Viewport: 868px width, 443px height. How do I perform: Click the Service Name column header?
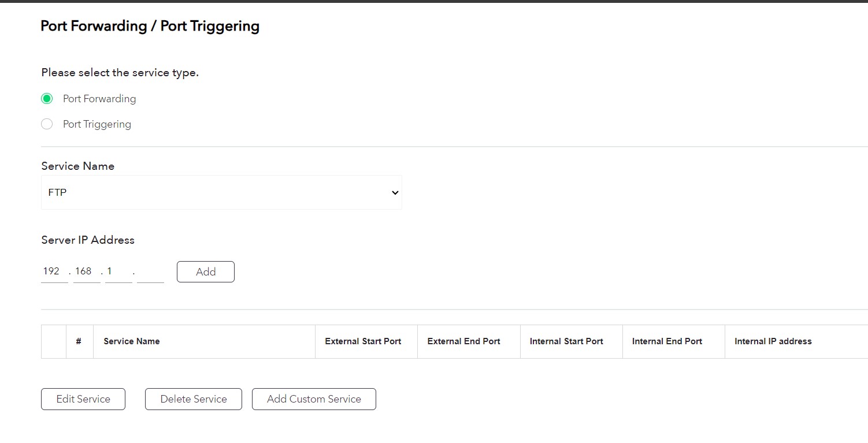coord(132,341)
